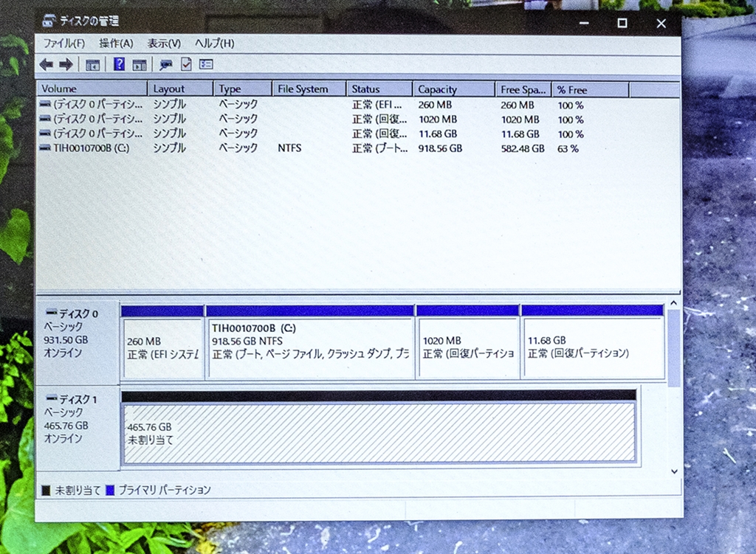Click the black 未割り当て legend swatch
Screen dimensions: 756x554
[47, 491]
